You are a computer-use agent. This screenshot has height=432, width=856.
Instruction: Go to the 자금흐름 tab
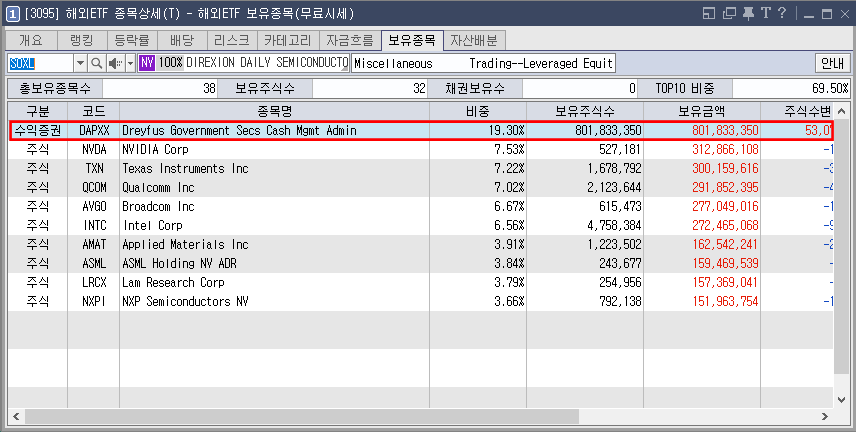(x=350, y=40)
